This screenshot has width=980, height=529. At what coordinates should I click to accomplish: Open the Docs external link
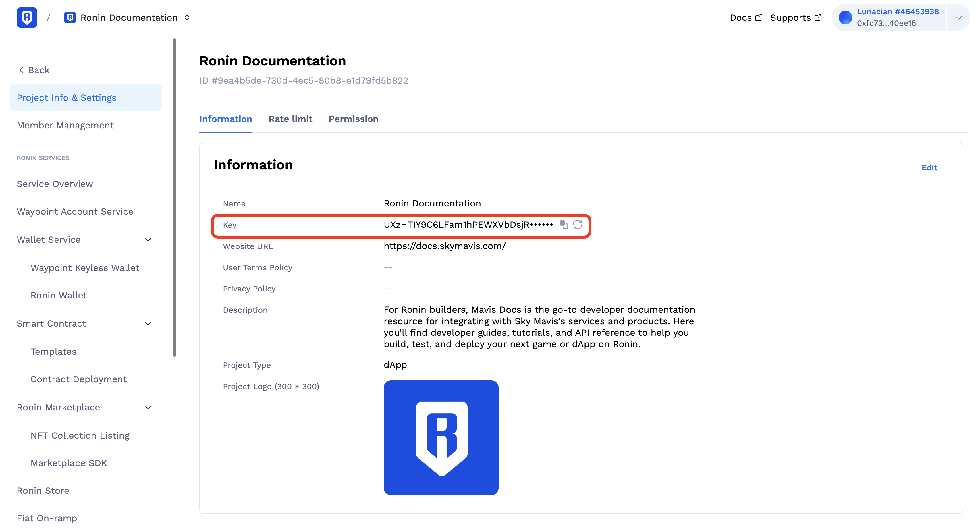click(746, 18)
